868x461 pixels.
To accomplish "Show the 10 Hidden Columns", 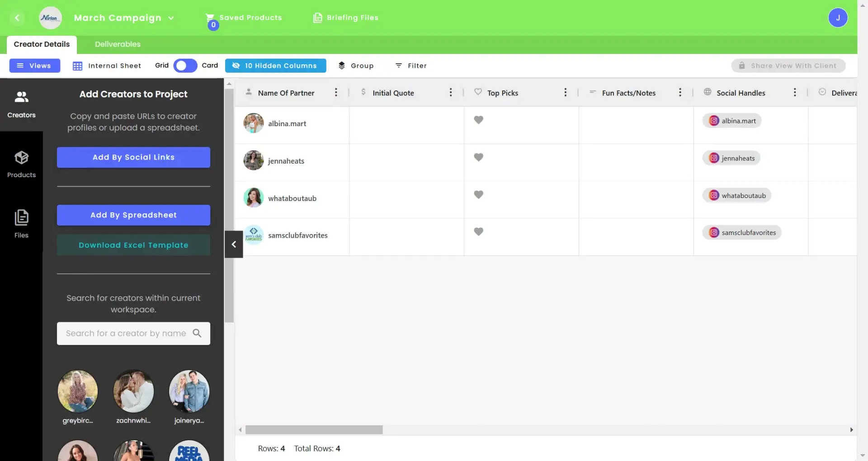I will 275,66.
